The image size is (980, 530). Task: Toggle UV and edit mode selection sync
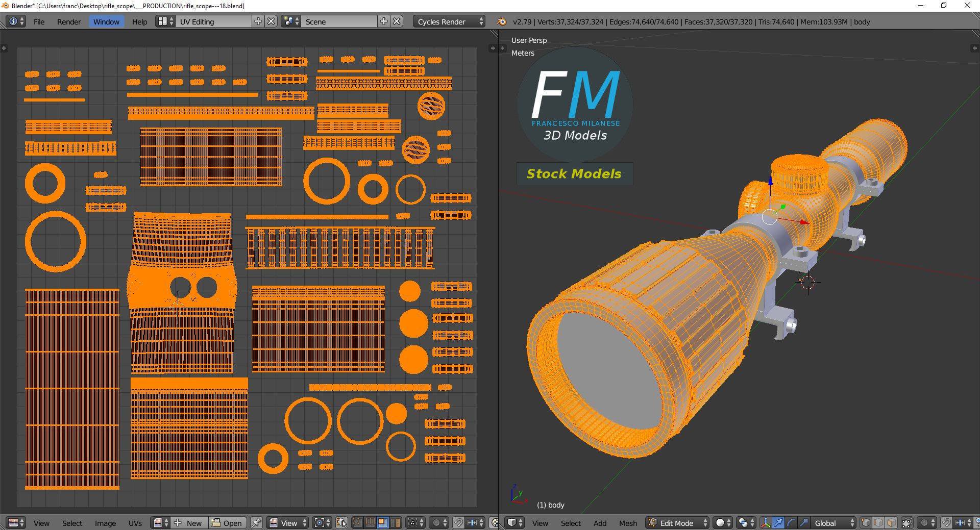[x=341, y=523]
